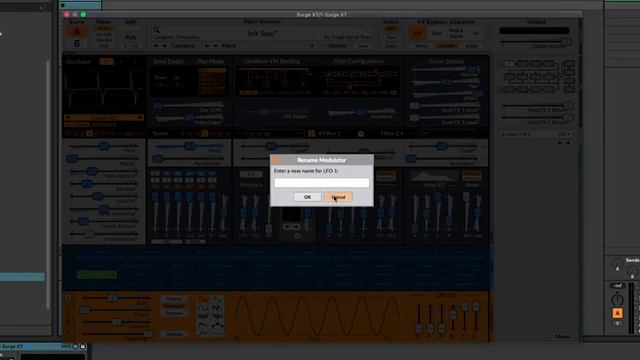Click the LFO waveform display
The image size is (640, 360).
click(x=317, y=316)
